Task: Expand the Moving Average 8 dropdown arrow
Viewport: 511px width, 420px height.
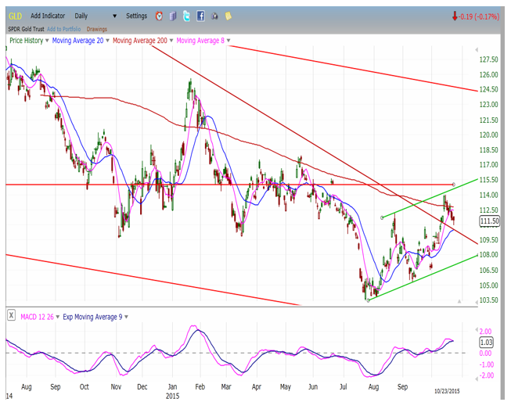Action: (229, 41)
